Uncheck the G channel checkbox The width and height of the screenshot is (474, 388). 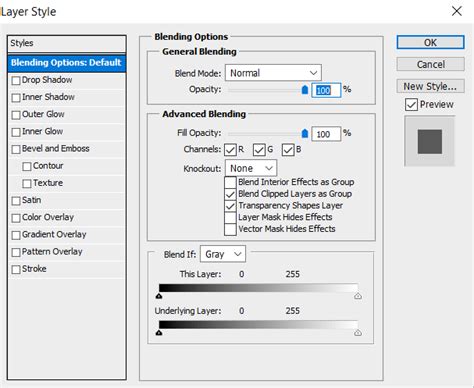(x=259, y=150)
